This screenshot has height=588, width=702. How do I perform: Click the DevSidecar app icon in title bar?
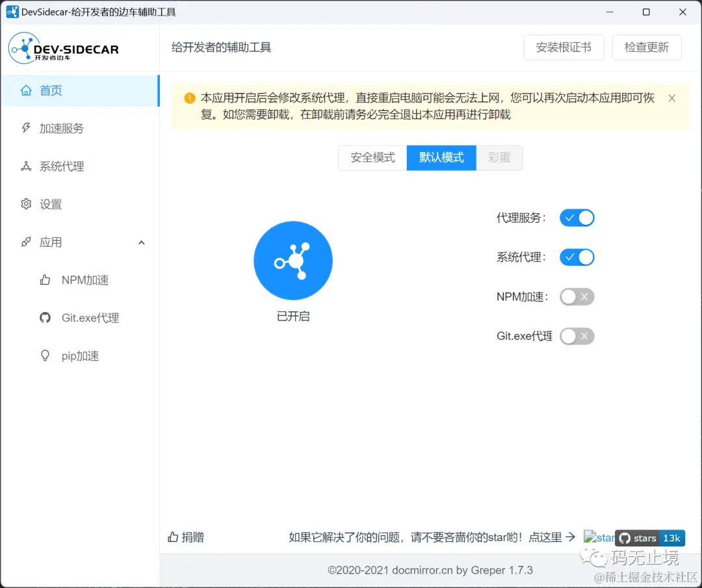click(12, 12)
